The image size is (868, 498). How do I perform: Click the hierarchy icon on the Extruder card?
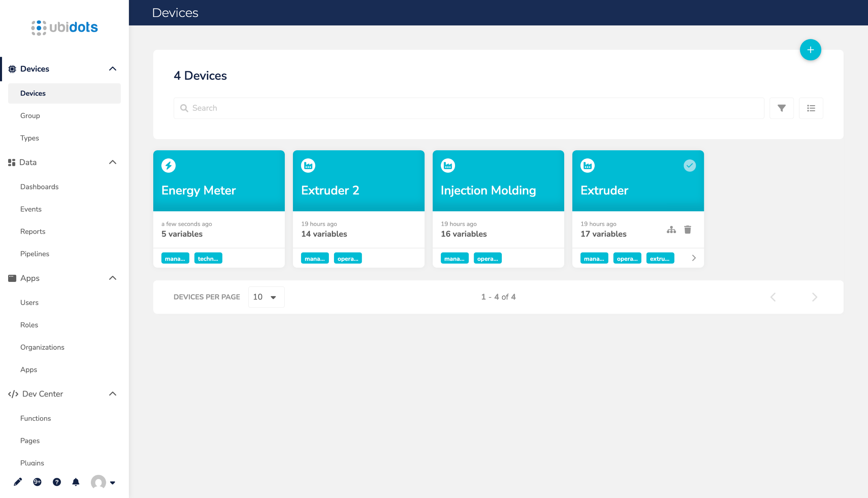671,230
